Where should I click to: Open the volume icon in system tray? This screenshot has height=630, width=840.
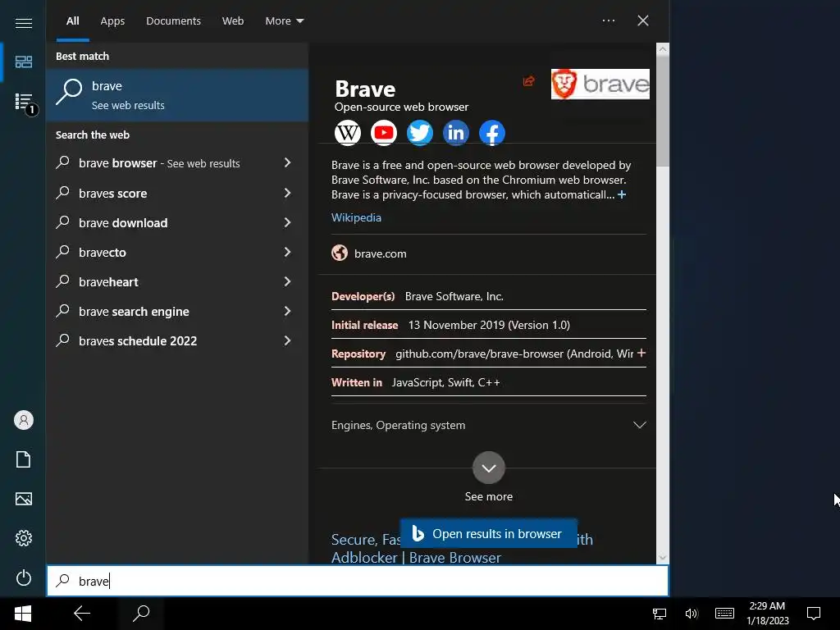[692, 614]
